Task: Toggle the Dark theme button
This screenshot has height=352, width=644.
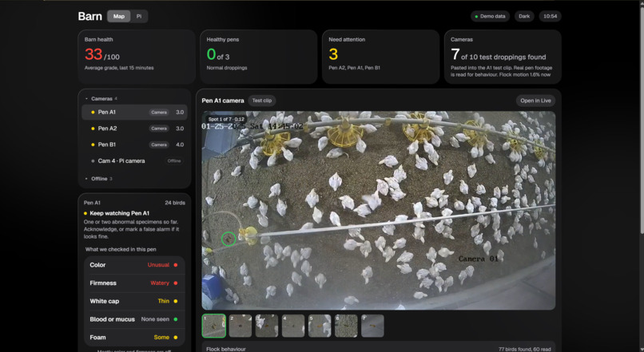Action: pyautogui.click(x=524, y=17)
